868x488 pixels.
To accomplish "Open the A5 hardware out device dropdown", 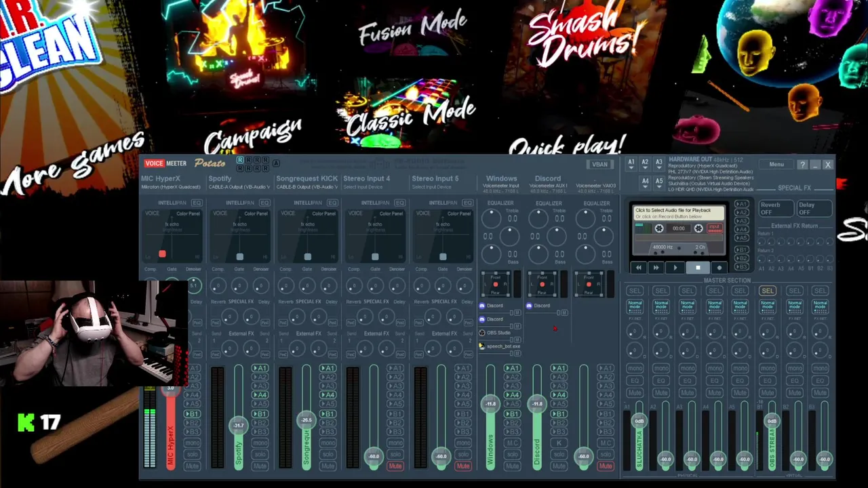I will (x=658, y=182).
